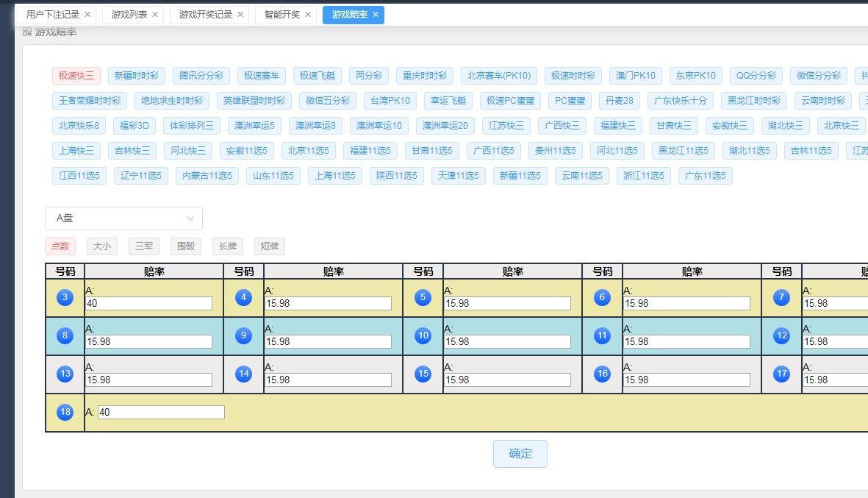Open the A盘 dropdown selector
This screenshot has width=868, height=498.
pos(123,218)
